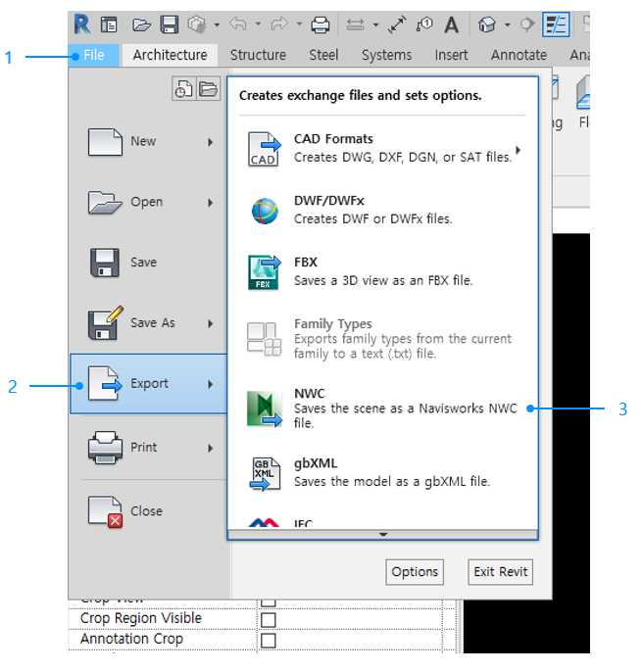
Task: Toggle the Thin Lines toolbar icon
Action: click(556, 24)
